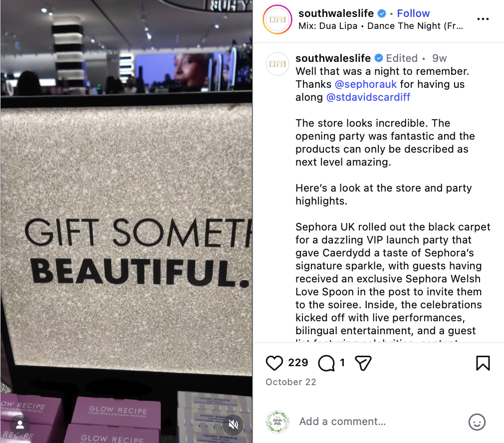Save the post with the bookmark icon
Viewport: 504px width, 443px height.
pos(483,363)
